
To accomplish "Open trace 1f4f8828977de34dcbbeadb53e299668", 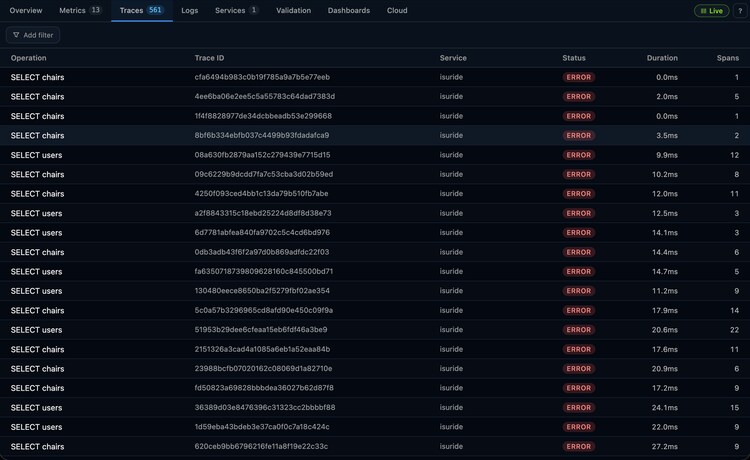I will click(263, 116).
